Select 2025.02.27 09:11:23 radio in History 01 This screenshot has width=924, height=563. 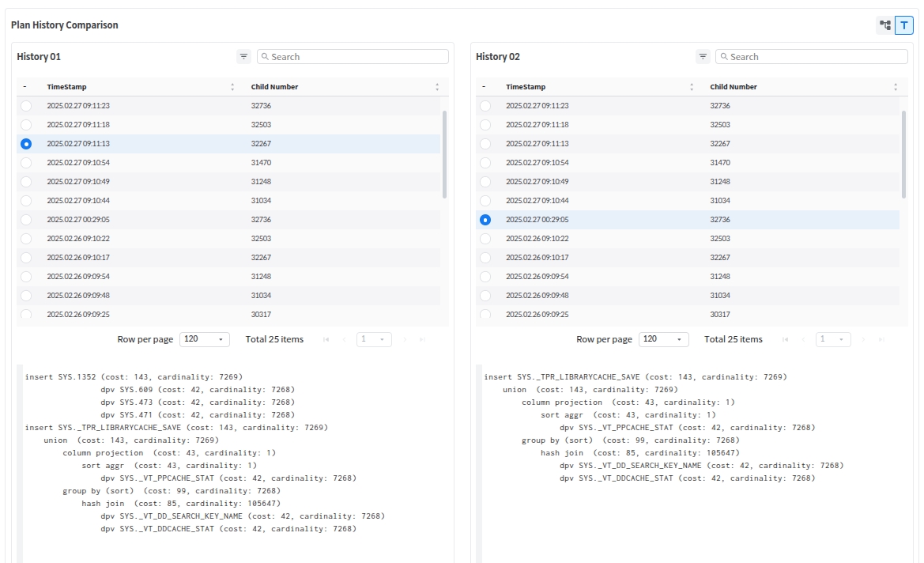pos(26,106)
